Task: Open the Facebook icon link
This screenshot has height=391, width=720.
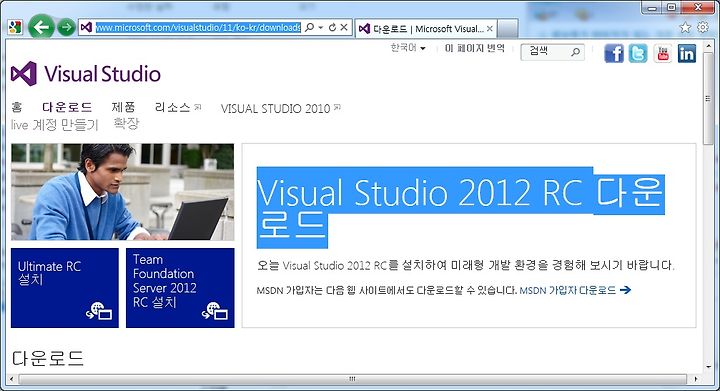Action: tap(614, 53)
